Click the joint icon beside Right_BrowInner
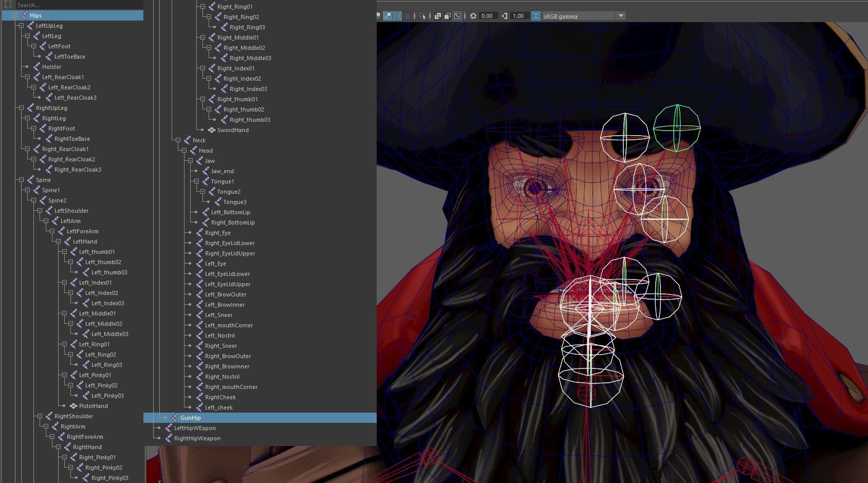The height and width of the screenshot is (483, 868). click(199, 366)
